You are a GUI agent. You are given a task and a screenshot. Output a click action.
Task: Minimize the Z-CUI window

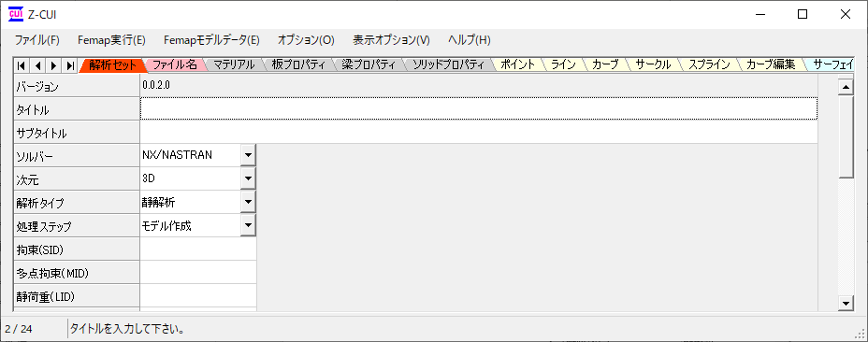pos(759,14)
